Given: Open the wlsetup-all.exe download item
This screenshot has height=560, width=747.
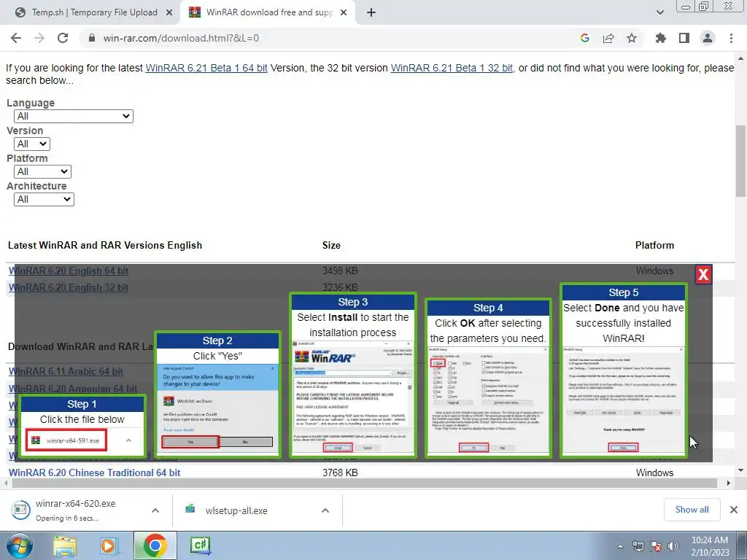Looking at the screenshot, I should 236,510.
